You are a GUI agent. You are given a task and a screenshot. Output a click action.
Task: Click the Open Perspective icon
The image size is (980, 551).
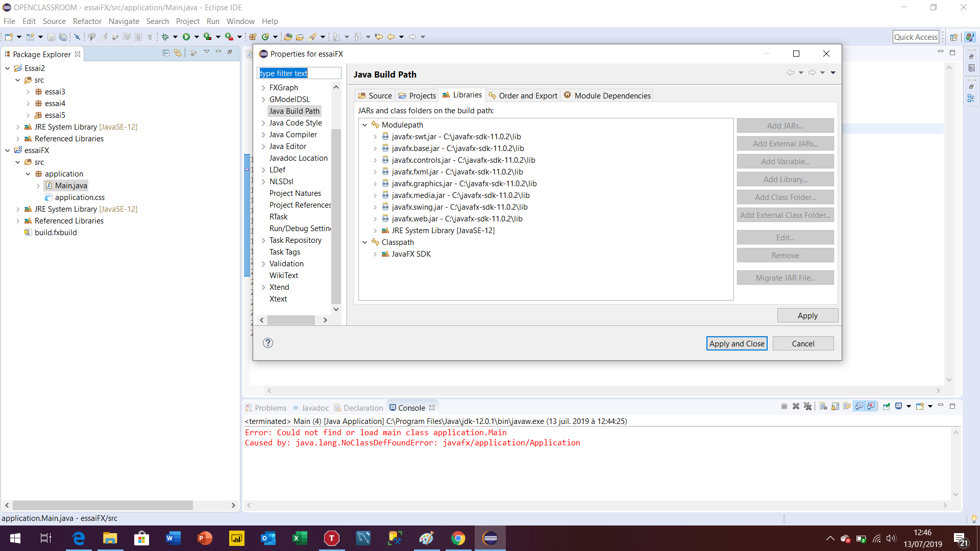(x=953, y=37)
